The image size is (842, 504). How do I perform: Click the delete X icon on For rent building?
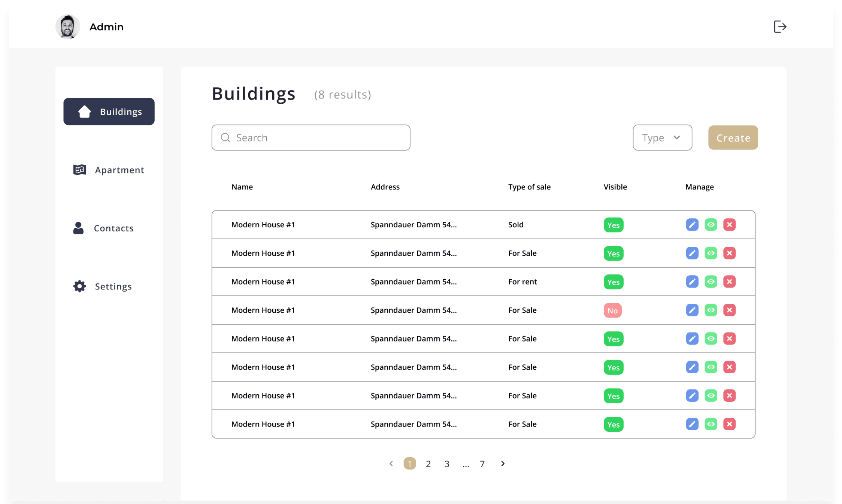(x=730, y=281)
